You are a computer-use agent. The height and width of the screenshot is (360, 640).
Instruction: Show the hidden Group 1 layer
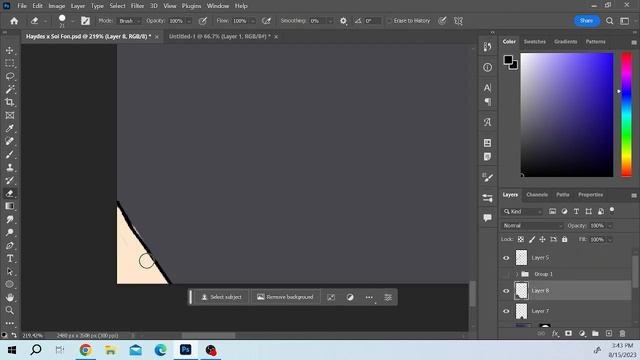506,274
